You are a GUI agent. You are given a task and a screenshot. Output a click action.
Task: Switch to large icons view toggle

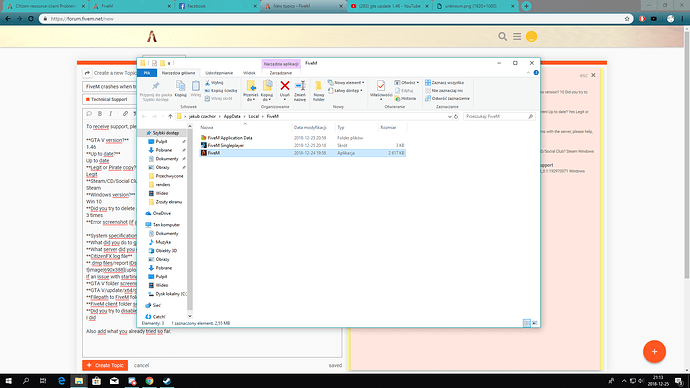[x=535, y=323]
